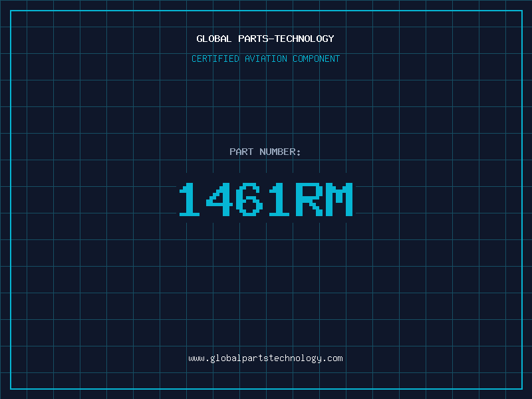Image resolution: width=532 pixels, height=399 pixels.
Task: Click the word CERTIFIED in the subtitle
Action: (x=215, y=59)
